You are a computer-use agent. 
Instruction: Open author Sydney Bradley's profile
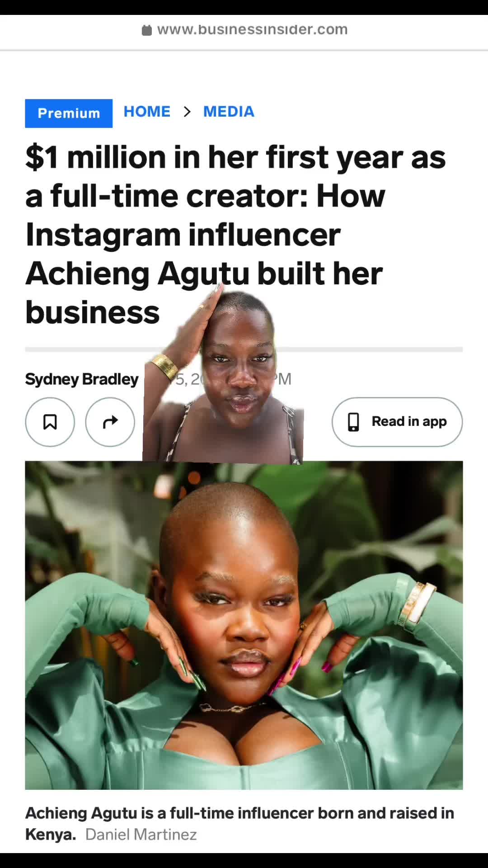coord(82,379)
